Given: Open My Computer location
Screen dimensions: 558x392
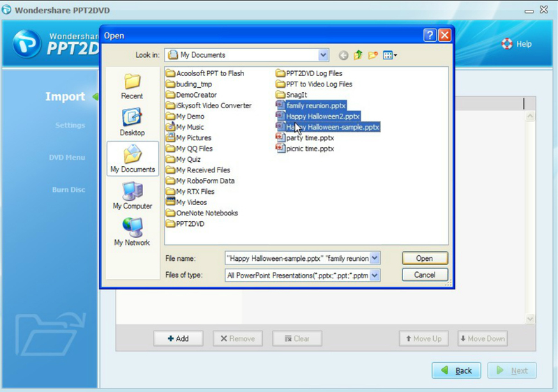Looking at the screenshot, I should click(133, 195).
